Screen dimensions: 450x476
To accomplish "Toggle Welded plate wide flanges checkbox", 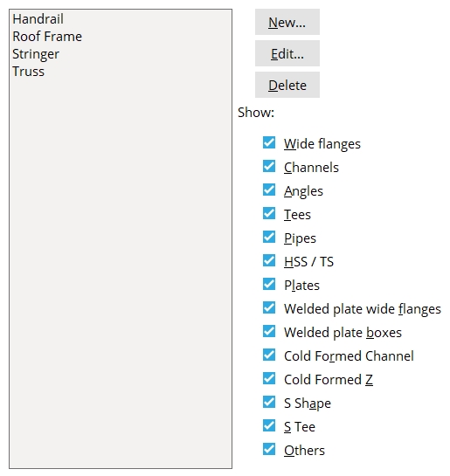I will click(x=269, y=307).
